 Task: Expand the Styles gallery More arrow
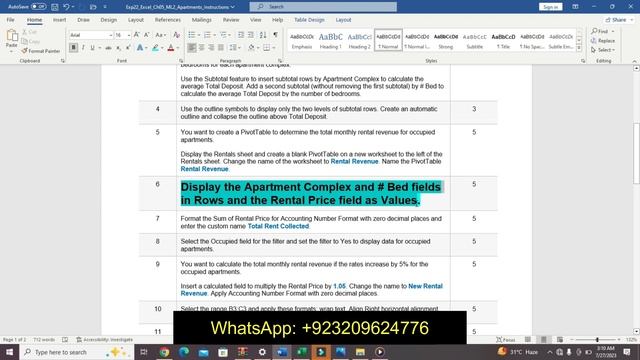pos(579,48)
